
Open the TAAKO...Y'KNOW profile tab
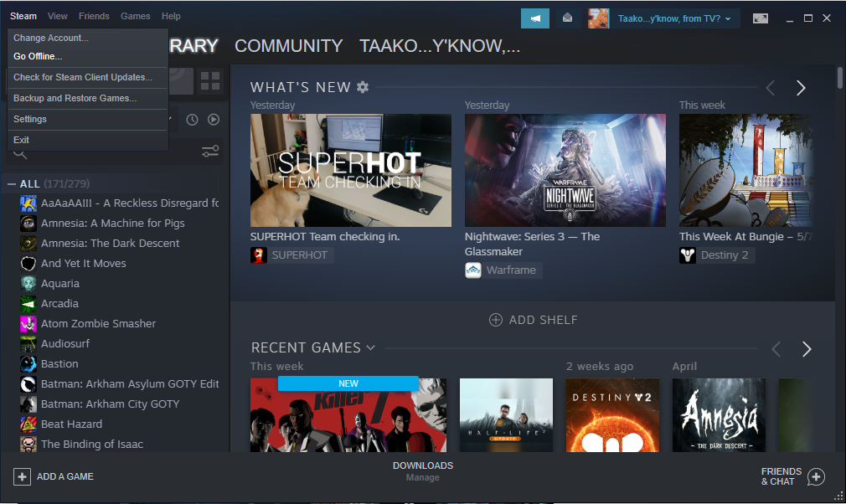(x=440, y=46)
